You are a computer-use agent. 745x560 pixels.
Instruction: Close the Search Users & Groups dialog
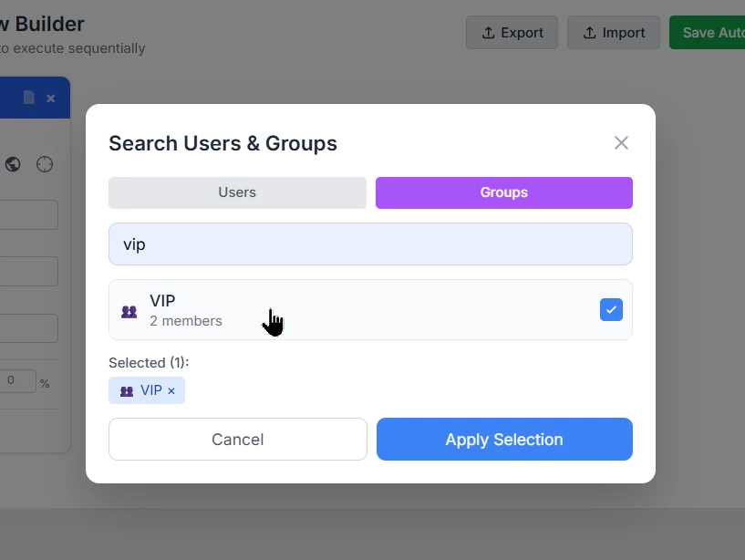(621, 143)
